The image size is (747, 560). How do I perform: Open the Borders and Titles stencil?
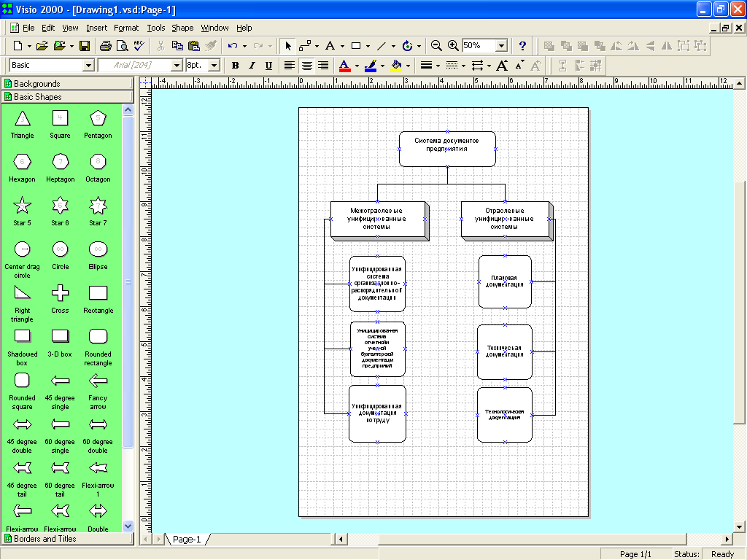click(67, 539)
